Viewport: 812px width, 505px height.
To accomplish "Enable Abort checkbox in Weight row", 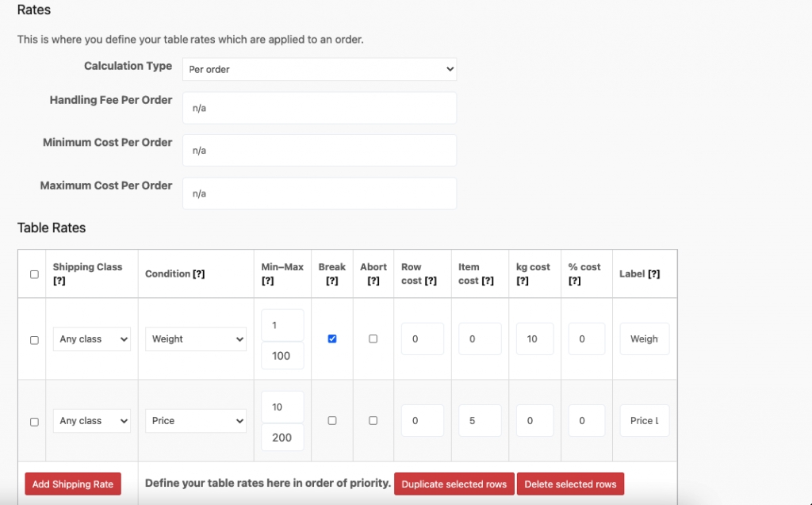I will (x=373, y=339).
